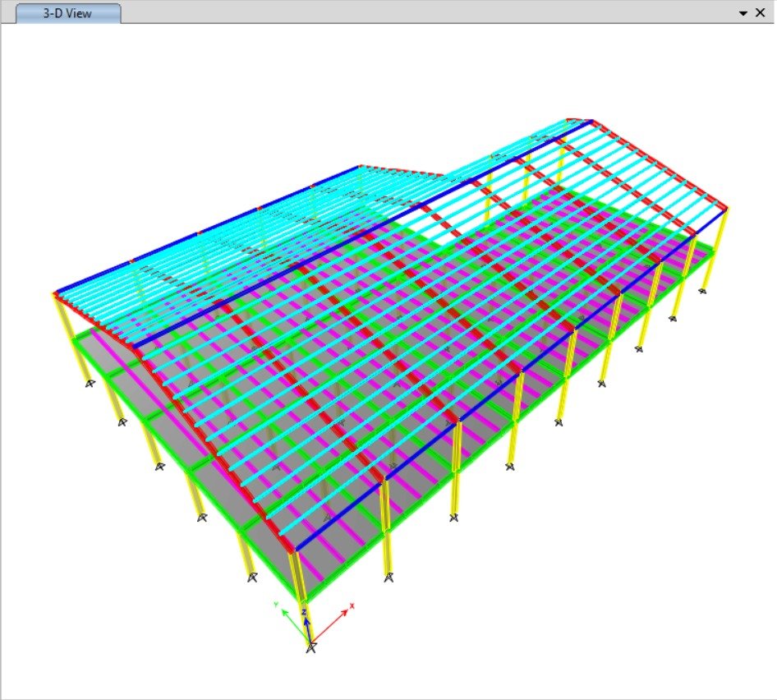Open the view window dropdown arrow
This screenshot has height=700, width=777.
(743, 13)
